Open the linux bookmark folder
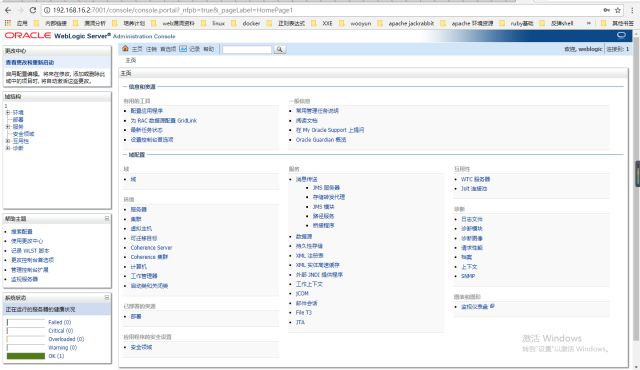Image resolution: width=640 pixels, height=370 pixels. 213,23
